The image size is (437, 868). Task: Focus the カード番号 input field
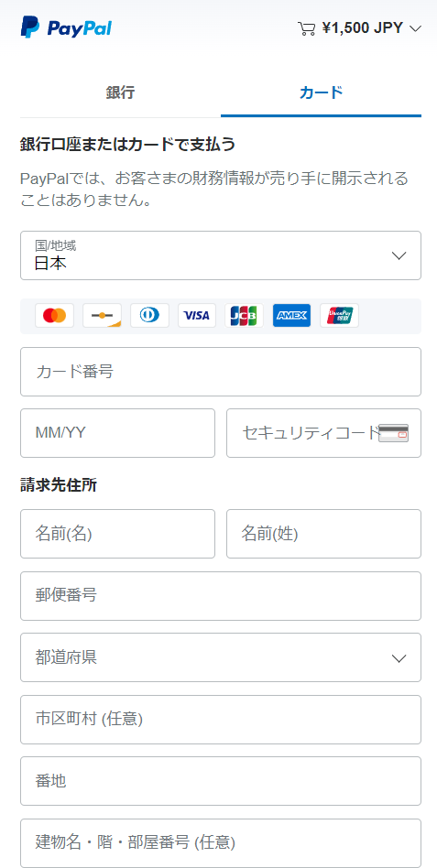[221, 372]
